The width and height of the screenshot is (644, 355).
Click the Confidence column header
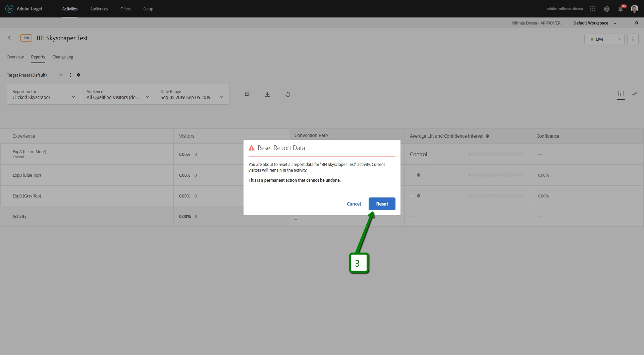[548, 136]
